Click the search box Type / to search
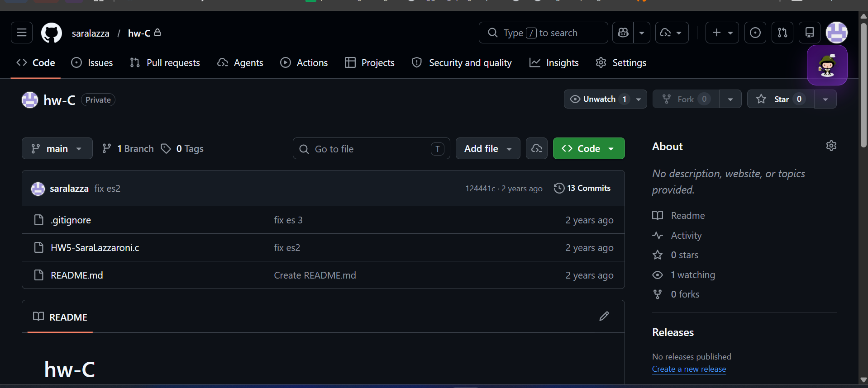 point(543,33)
